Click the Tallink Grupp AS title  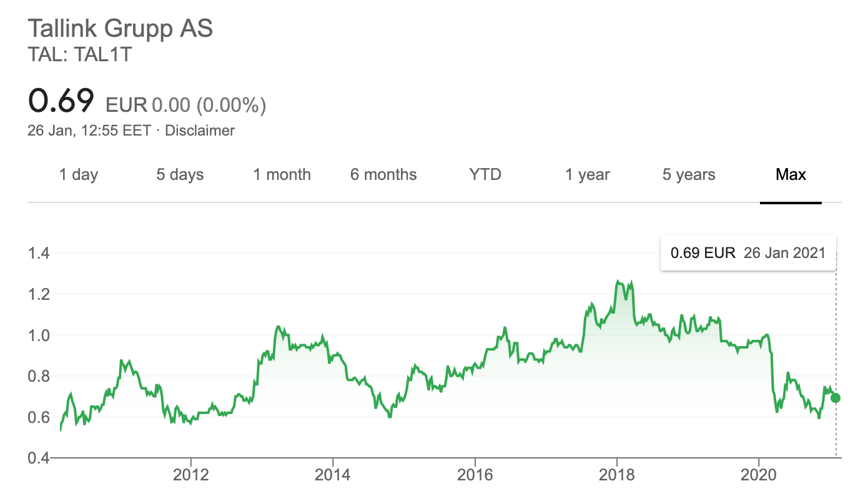click(121, 29)
